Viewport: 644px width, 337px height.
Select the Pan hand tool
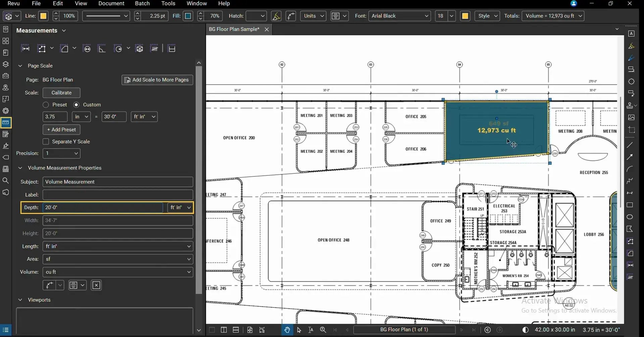[287, 330]
